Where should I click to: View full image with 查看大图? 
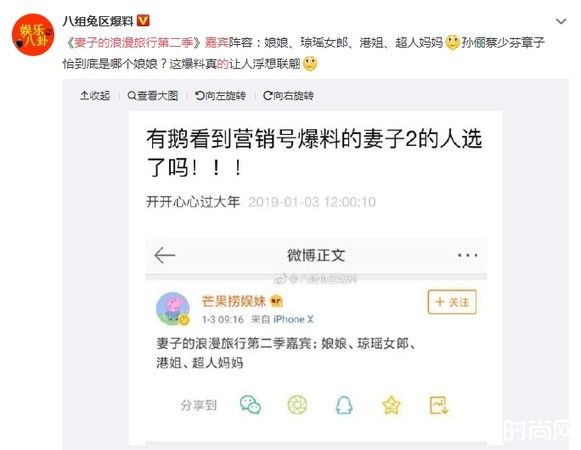(x=153, y=96)
